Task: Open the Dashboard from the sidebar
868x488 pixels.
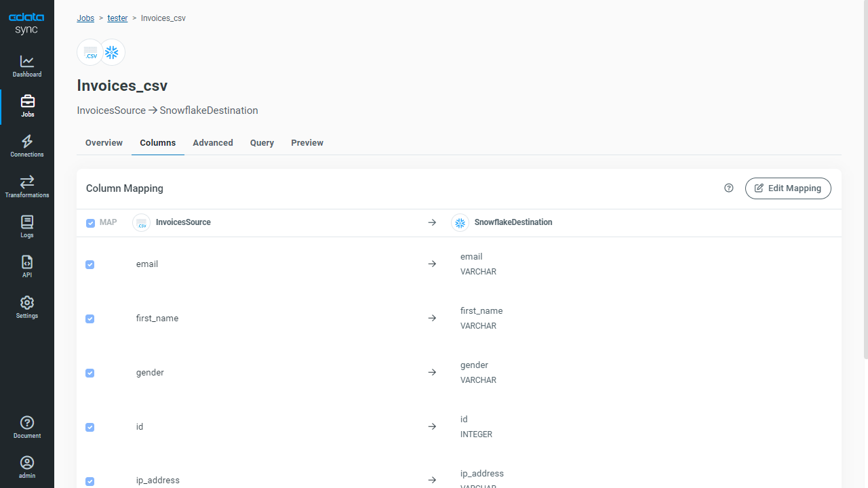Action: pos(27,66)
